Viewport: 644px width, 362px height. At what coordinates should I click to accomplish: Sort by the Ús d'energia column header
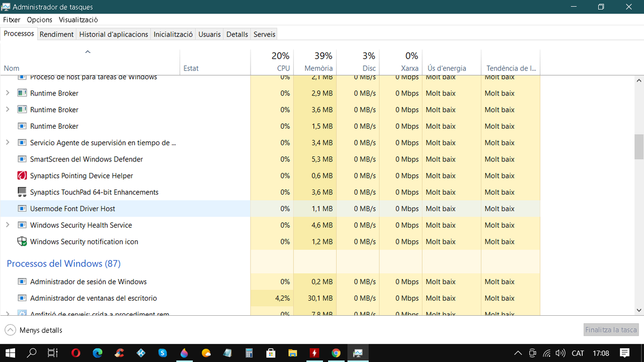[452, 62]
